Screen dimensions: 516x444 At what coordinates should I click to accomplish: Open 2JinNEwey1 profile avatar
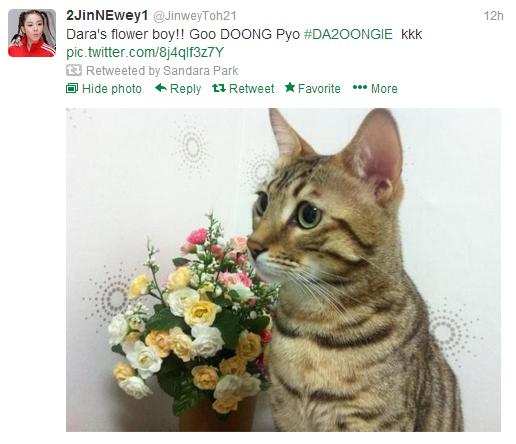click(32, 33)
